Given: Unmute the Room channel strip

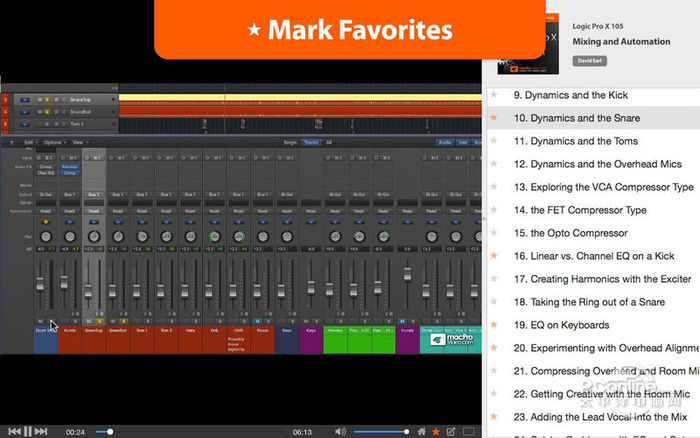Looking at the screenshot, I should tap(258, 321).
